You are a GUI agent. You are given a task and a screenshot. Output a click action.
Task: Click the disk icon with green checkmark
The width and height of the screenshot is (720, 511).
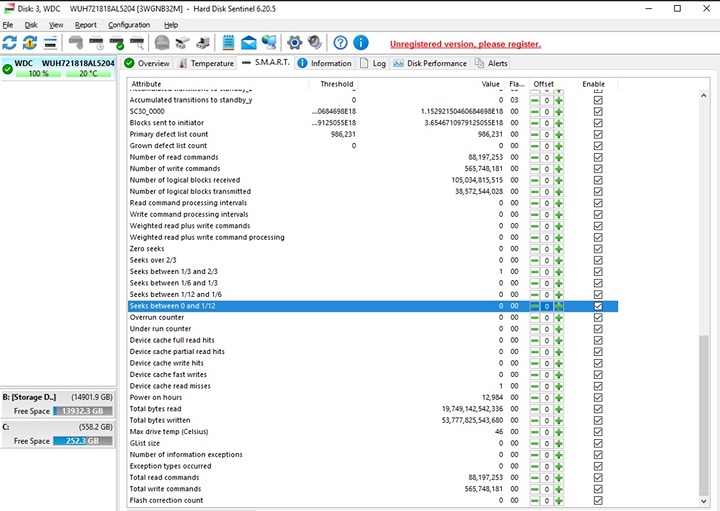point(117,43)
